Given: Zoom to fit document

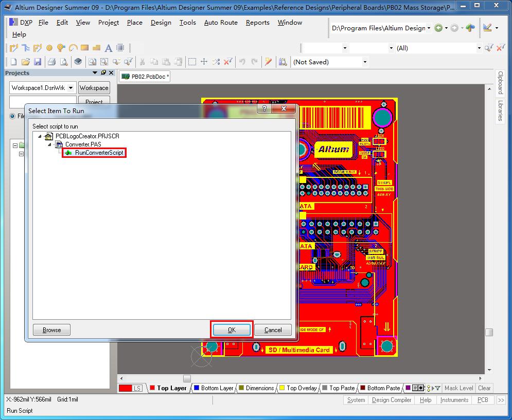Looking at the screenshot, I should 93,62.
